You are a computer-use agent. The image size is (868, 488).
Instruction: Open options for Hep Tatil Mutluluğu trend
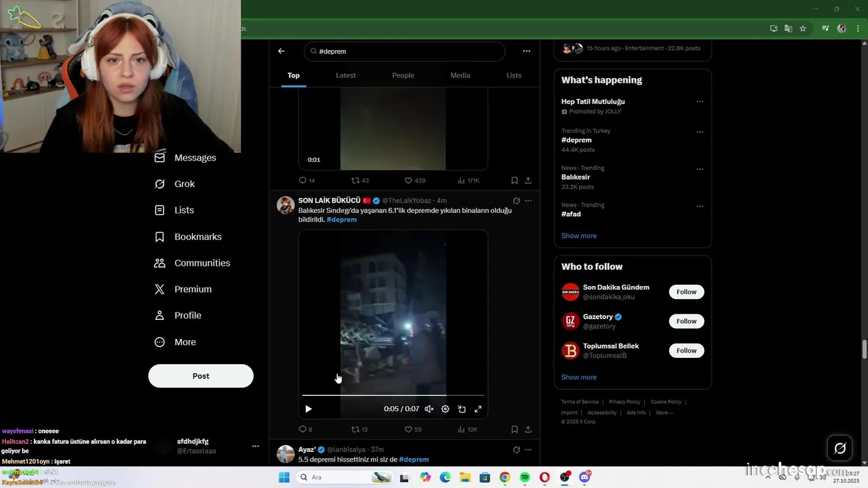700,102
